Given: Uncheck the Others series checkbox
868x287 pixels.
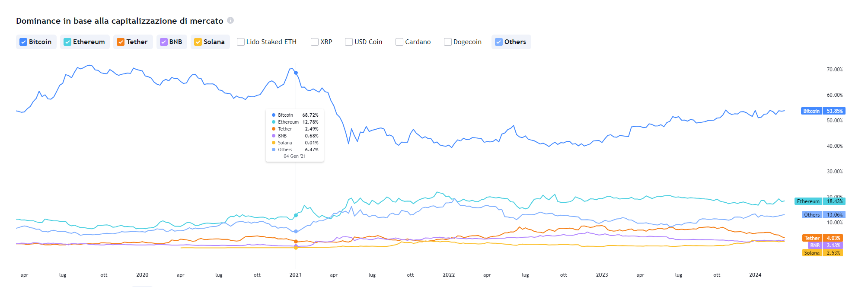Looking at the screenshot, I should point(499,42).
